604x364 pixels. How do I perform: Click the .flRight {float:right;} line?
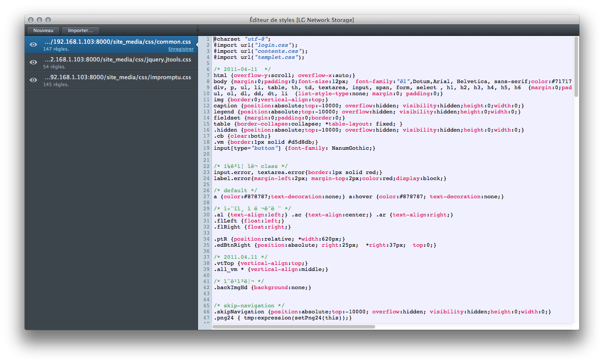coord(253,227)
